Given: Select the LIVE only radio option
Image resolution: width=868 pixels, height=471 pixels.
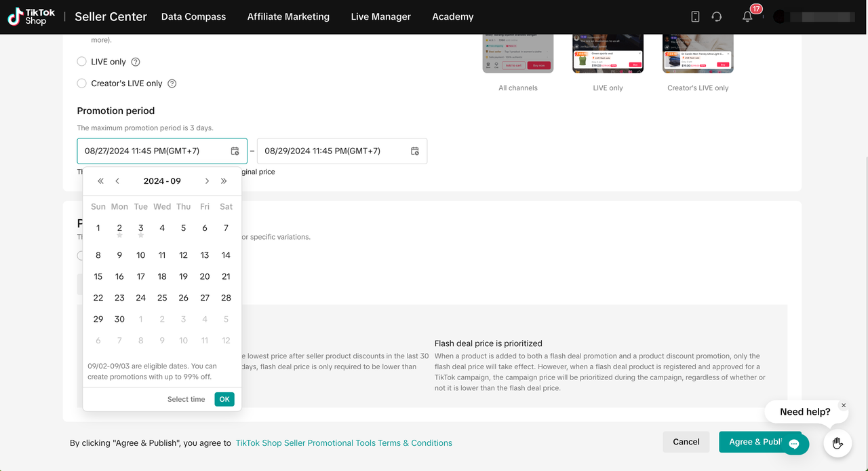Looking at the screenshot, I should (x=83, y=62).
